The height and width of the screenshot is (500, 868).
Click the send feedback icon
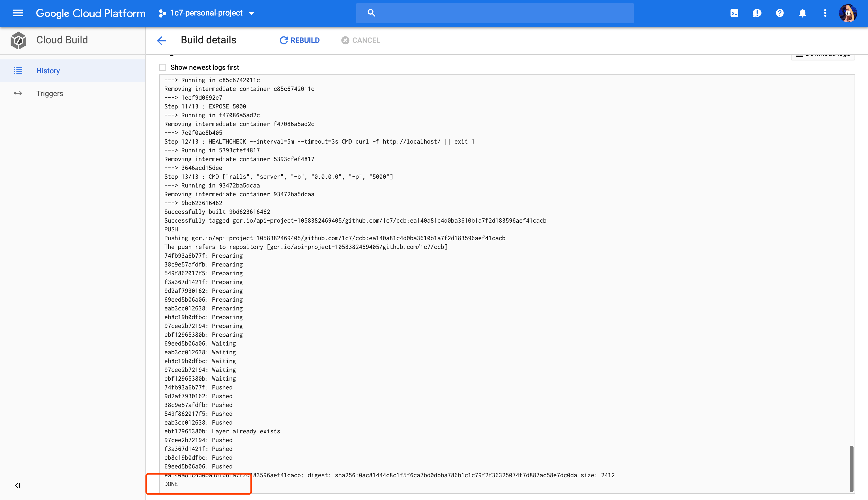click(x=757, y=13)
